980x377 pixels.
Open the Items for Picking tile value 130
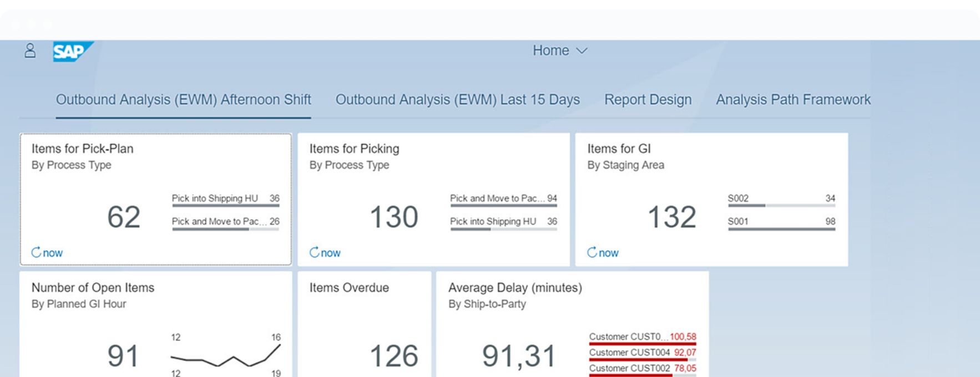393,217
